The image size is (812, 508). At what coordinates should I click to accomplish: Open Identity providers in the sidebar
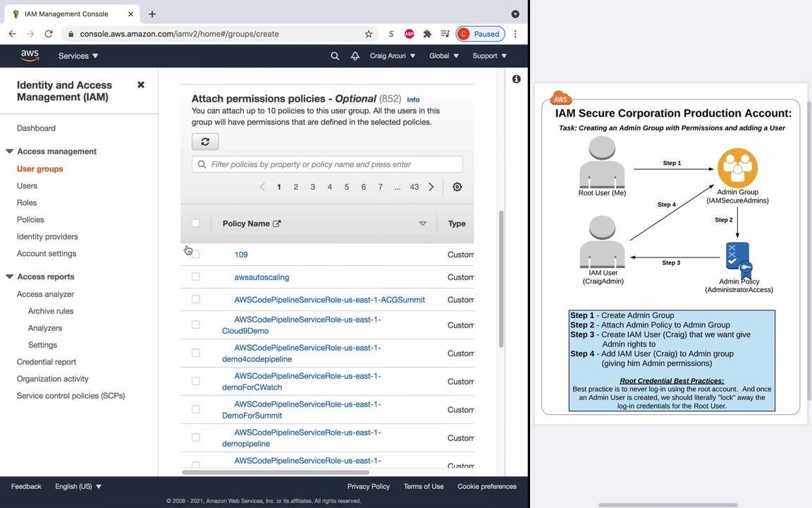[x=47, y=236]
